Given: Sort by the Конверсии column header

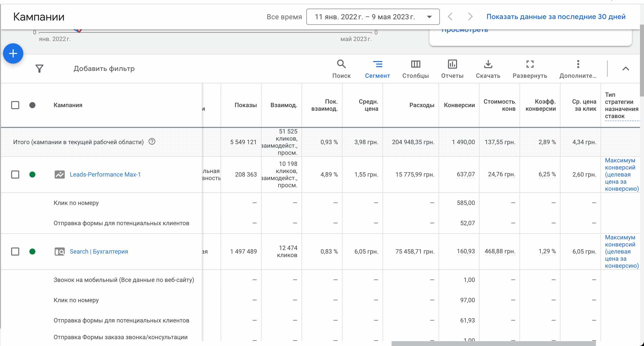Looking at the screenshot, I should pos(459,105).
